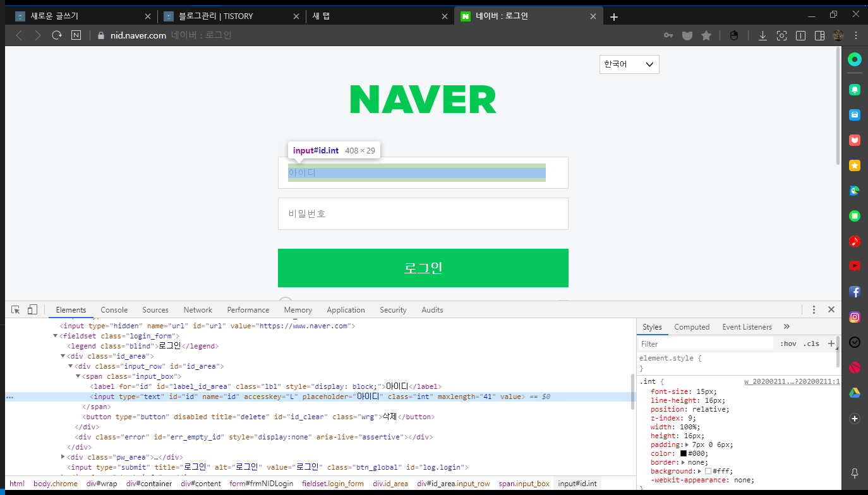The width and height of the screenshot is (868, 495).
Task: Show more Styles pane tabs via chevrons
Action: click(x=787, y=326)
